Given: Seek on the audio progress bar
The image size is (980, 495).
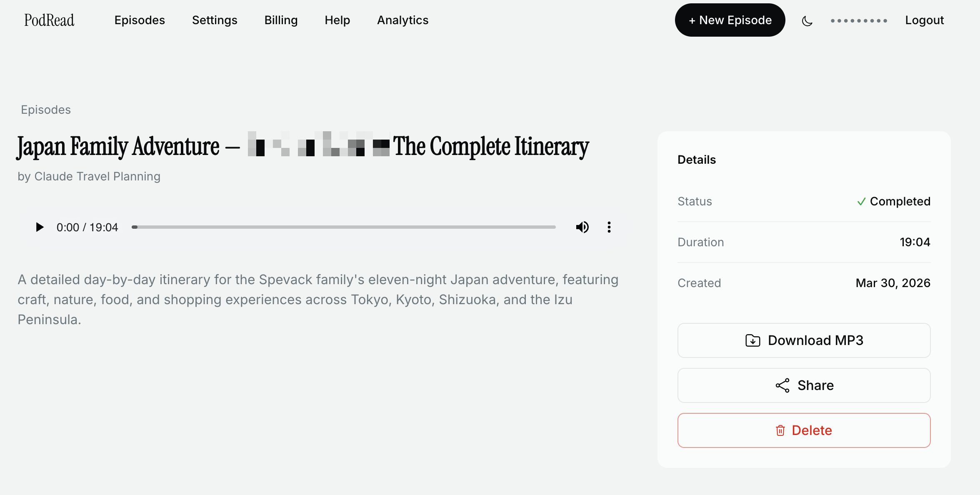Looking at the screenshot, I should click(x=344, y=227).
